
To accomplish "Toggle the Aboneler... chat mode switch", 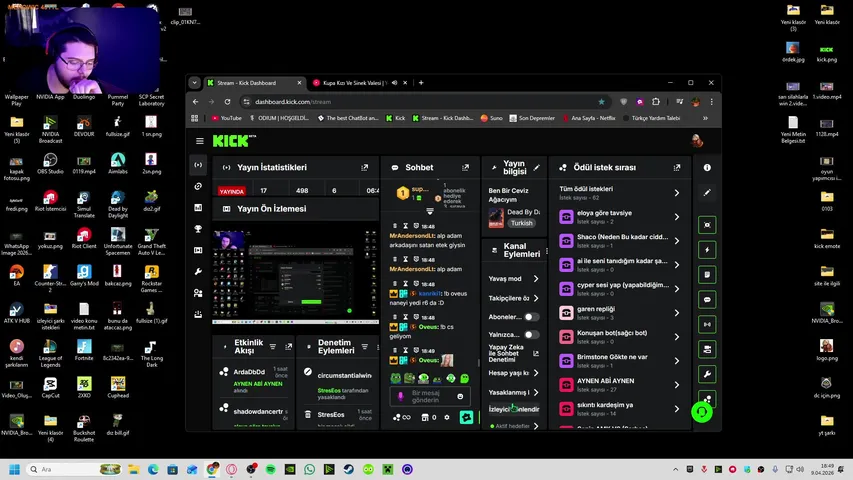I will click(531, 317).
